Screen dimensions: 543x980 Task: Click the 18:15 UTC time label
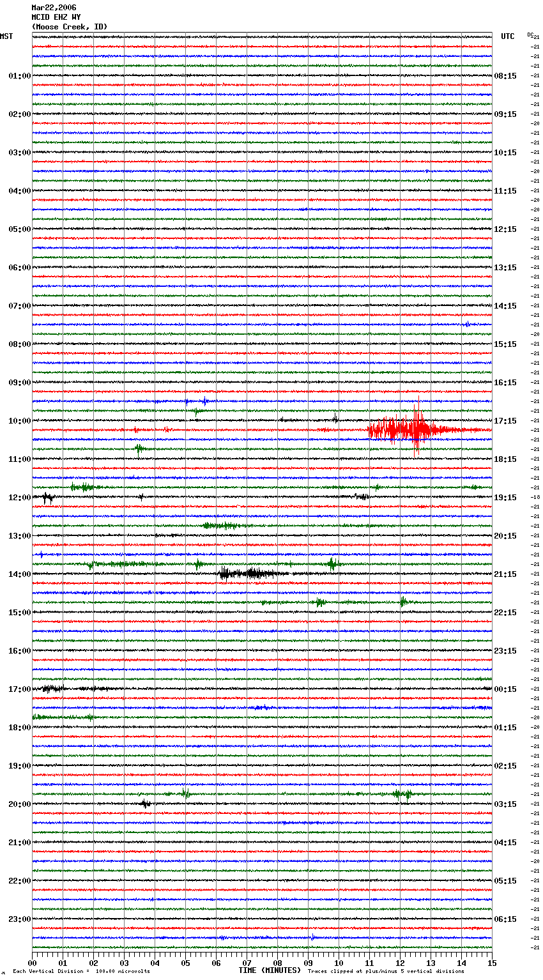click(x=505, y=459)
